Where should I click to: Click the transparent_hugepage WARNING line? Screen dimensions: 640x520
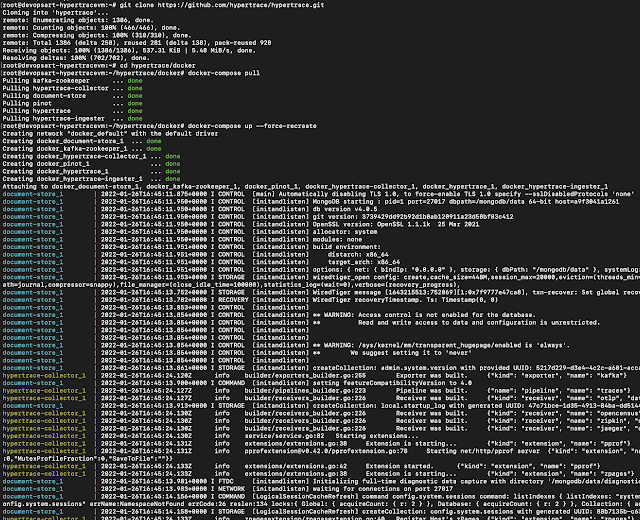coord(286,345)
